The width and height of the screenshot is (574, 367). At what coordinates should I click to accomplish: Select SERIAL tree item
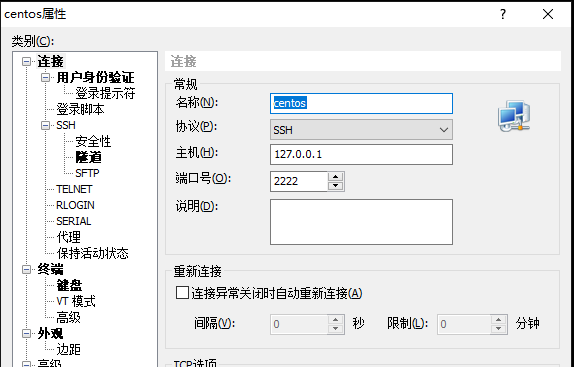tap(74, 221)
